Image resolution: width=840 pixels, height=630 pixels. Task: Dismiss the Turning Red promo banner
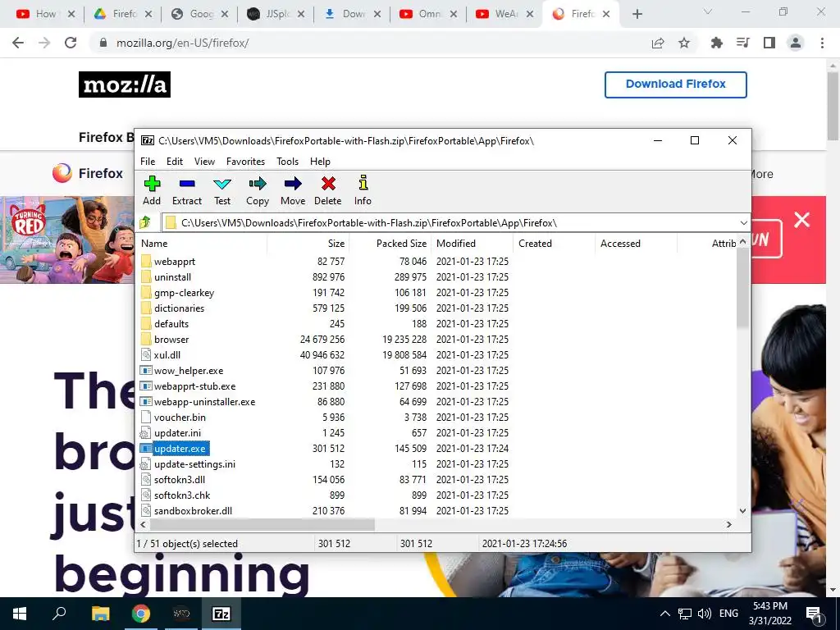(801, 220)
